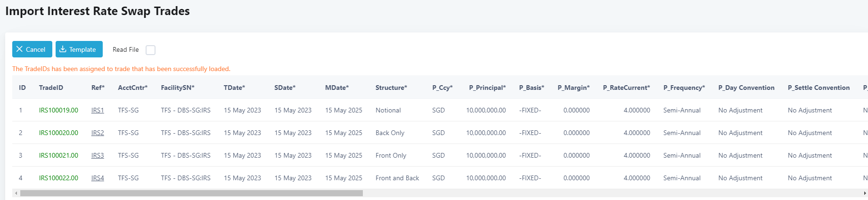Click the TradeID column header

pyautogui.click(x=51, y=88)
